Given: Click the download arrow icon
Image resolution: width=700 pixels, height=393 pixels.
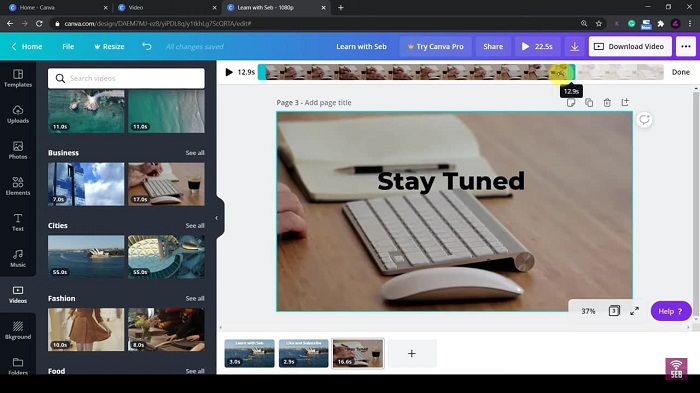Looking at the screenshot, I should click(x=575, y=46).
